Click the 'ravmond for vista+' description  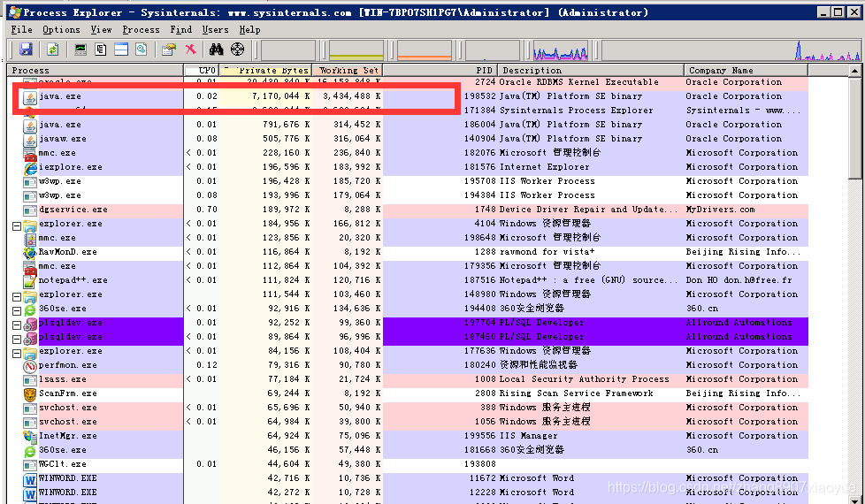[547, 252]
